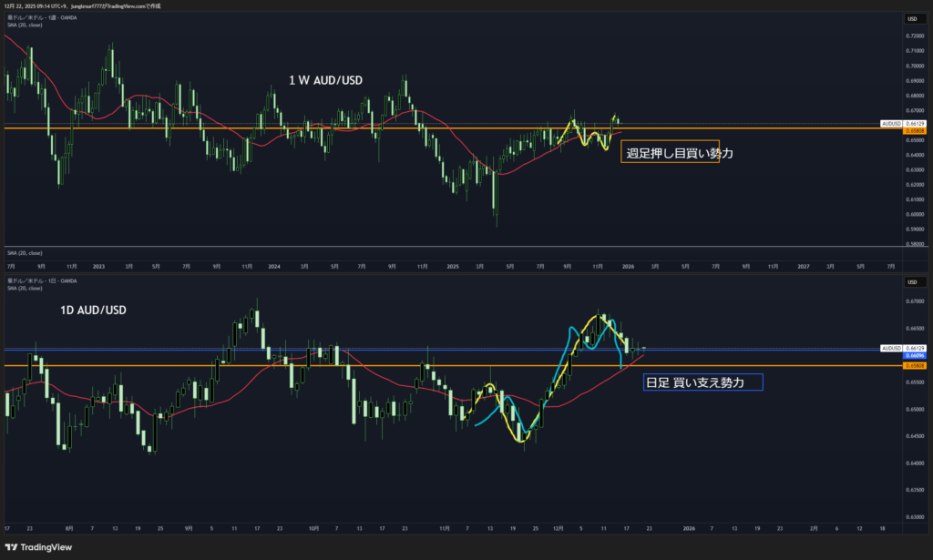
Task: Click the "1D AUD/USD" text label
Action: (93, 311)
